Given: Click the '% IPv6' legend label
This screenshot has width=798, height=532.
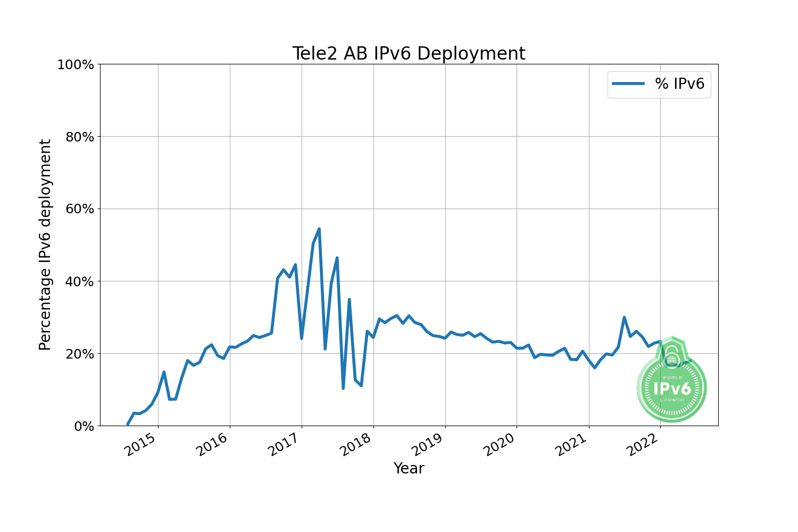Looking at the screenshot, I should click(679, 84).
